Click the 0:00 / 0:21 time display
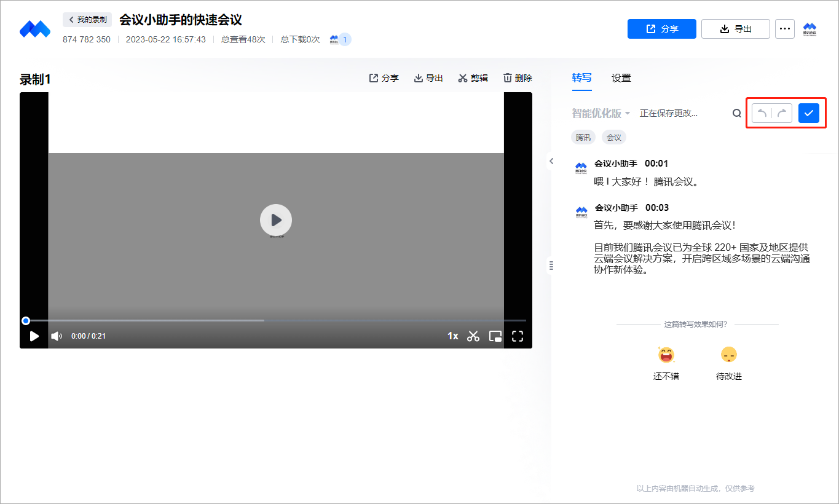Viewport: 839px width, 504px height. pos(89,336)
